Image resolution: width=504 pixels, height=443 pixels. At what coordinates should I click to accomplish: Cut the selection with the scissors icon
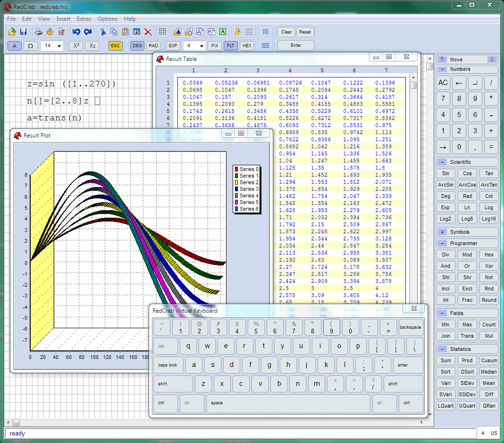[103, 32]
